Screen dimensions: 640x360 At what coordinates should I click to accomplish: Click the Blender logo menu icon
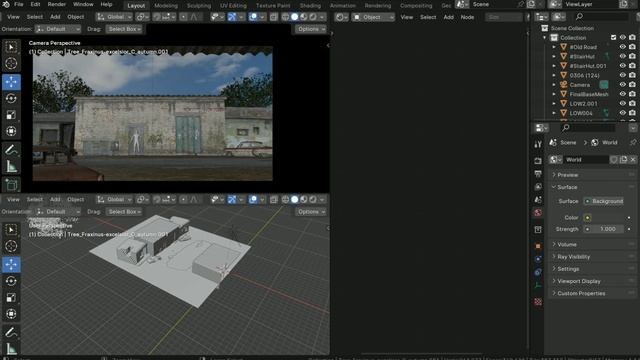(x=6, y=4)
